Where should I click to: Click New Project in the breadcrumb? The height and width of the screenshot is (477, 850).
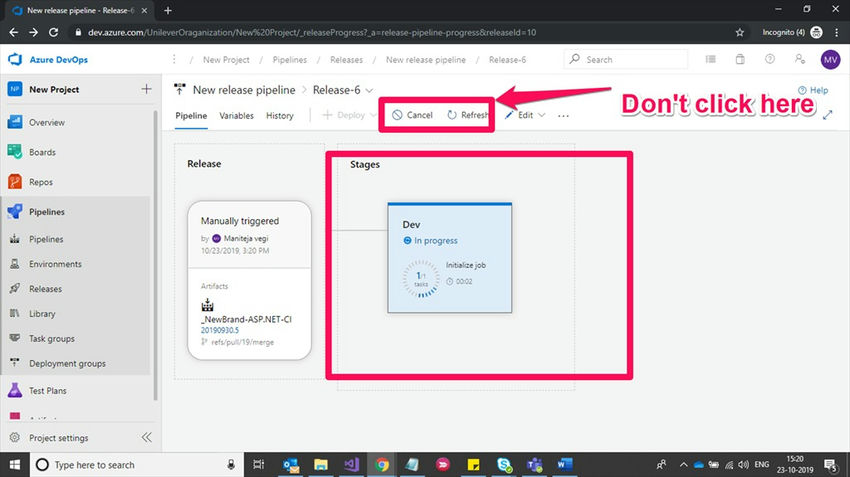click(226, 60)
